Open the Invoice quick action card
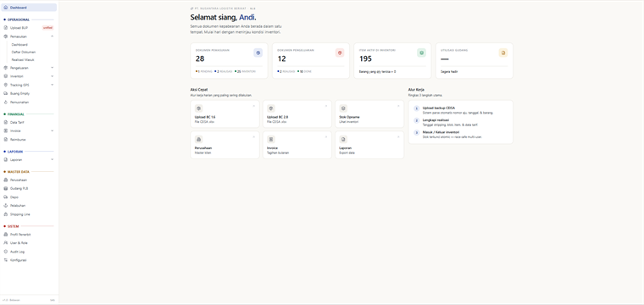 click(x=297, y=145)
